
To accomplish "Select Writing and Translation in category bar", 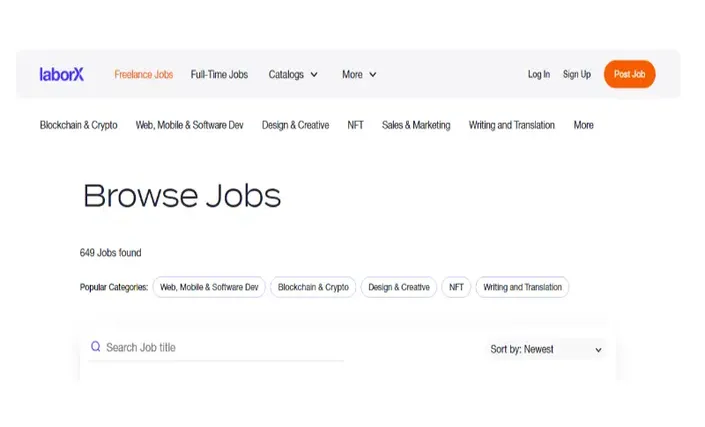I will tap(512, 125).
